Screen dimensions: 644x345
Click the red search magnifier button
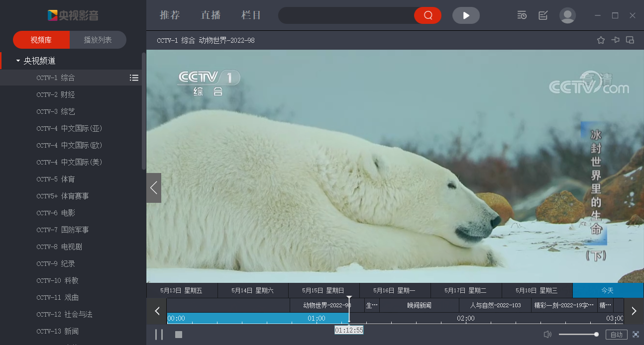[x=428, y=15]
